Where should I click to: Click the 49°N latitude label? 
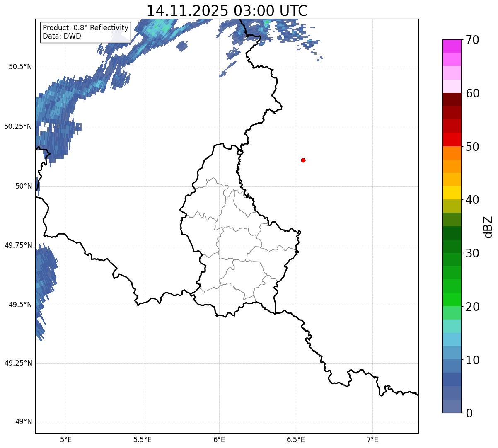[x=24, y=422]
